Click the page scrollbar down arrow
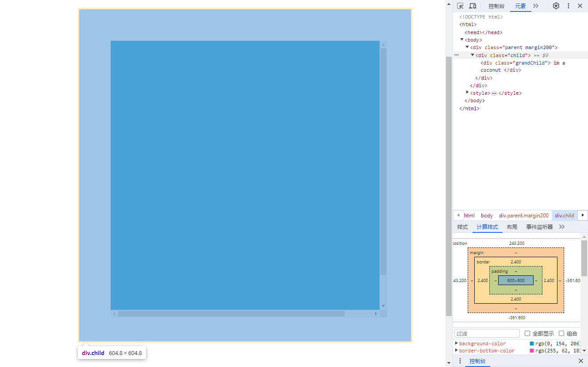The height and width of the screenshot is (367, 588). [449, 363]
